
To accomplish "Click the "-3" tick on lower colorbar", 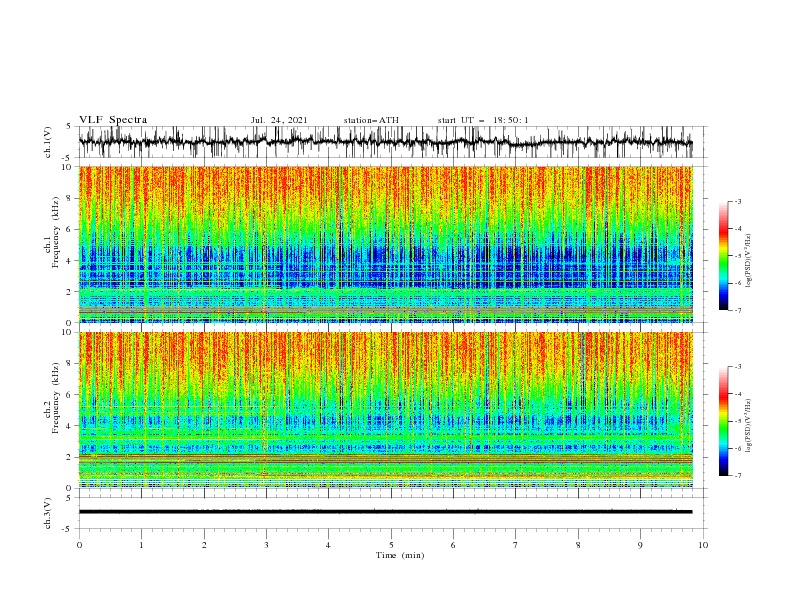I will click(737, 367).
